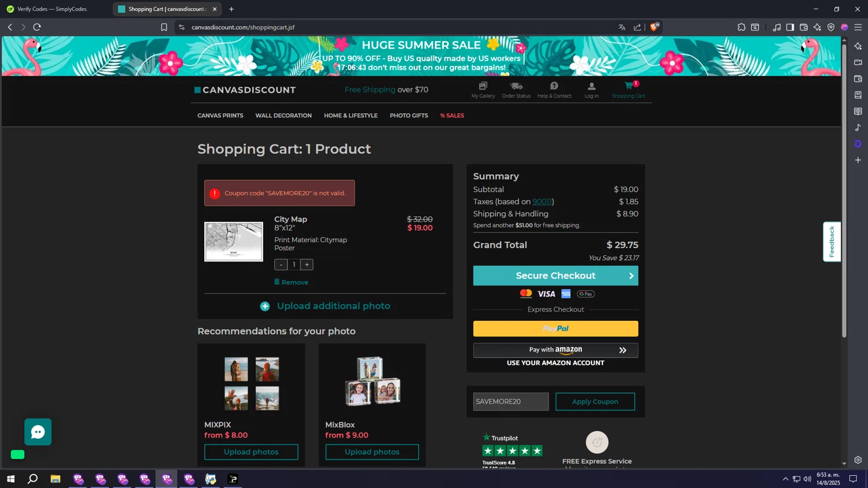Increase City Map quantity with plus
This screenshot has width=868, height=488.
point(307,265)
